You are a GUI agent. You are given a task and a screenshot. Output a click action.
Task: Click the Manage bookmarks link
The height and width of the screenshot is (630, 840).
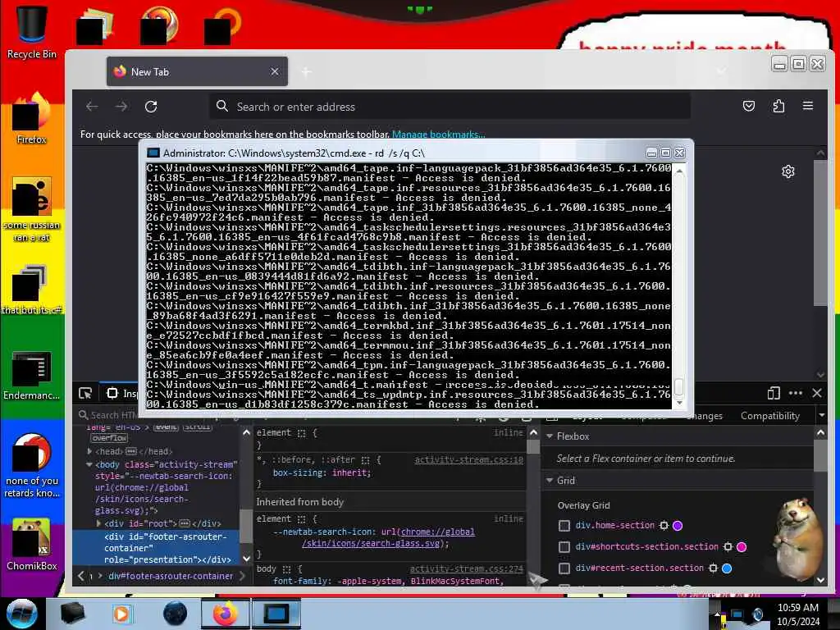[x=438, y=135]
